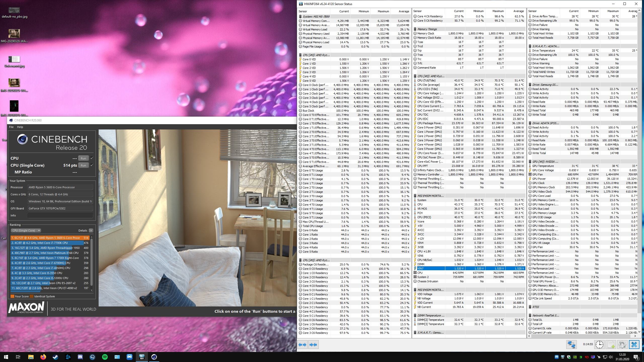The width and height of the screenshot is (644, 362).
Task: Click the Sensor column header in left pane
Action: coord(314,11)
